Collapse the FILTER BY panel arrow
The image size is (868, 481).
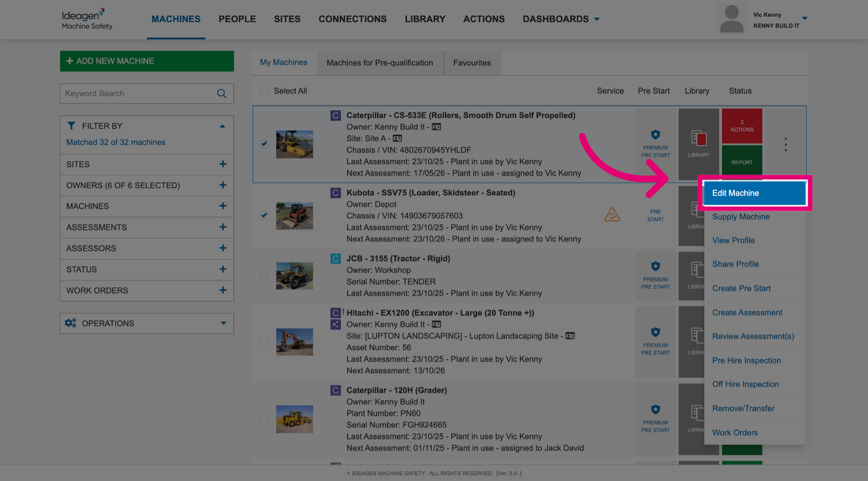pyautogui.click(x=222, y=126)
